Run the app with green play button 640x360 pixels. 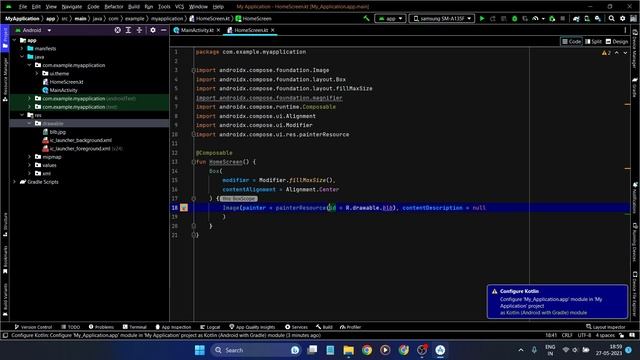pyautogui.click(x=482, y=18)
